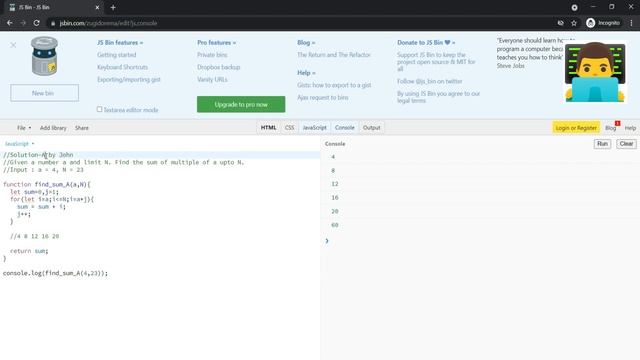
Task: Expand JS Bin features heading
Action: pos(120,42)
